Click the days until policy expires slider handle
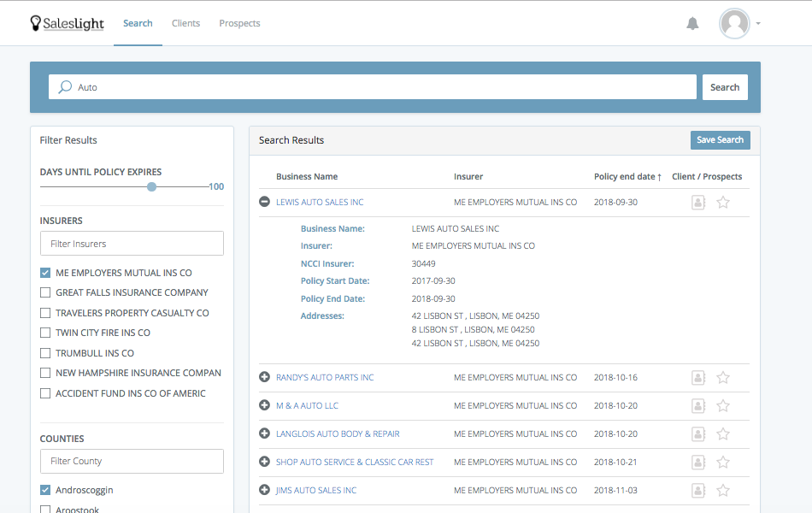Image resolution: width=812 pixels, height=513 pixels. tap(152, 186)
